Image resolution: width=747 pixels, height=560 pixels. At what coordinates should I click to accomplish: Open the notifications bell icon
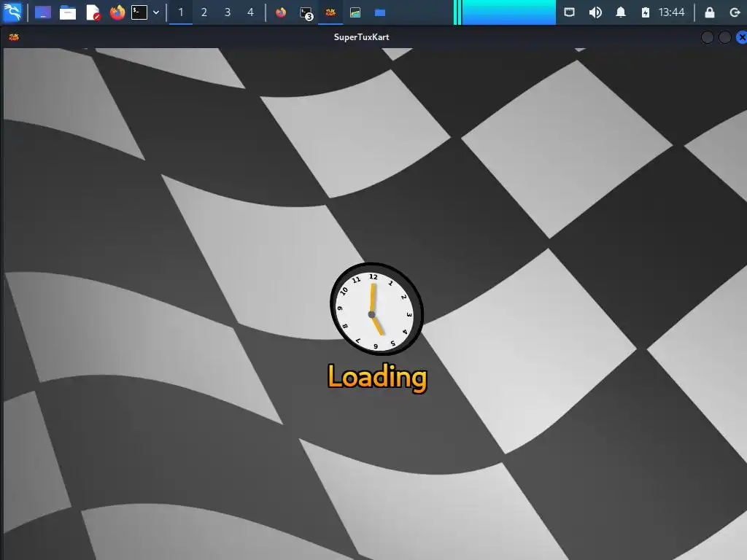coord(620,12)
